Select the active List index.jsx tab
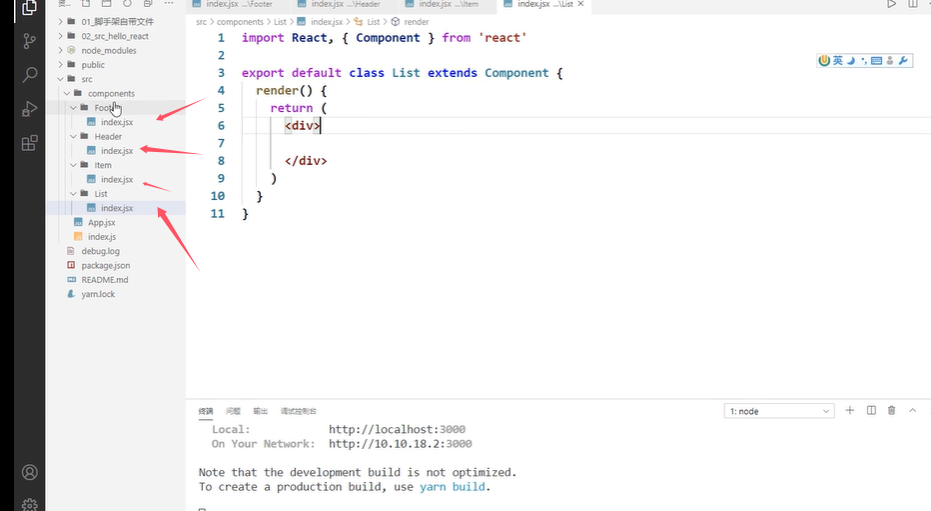Screen dimensions: 931x511 pos(544,4)
